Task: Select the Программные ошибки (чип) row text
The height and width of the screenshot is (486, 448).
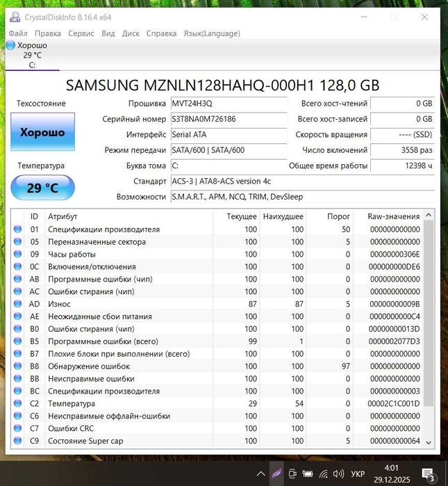Action: click(100, 280)
